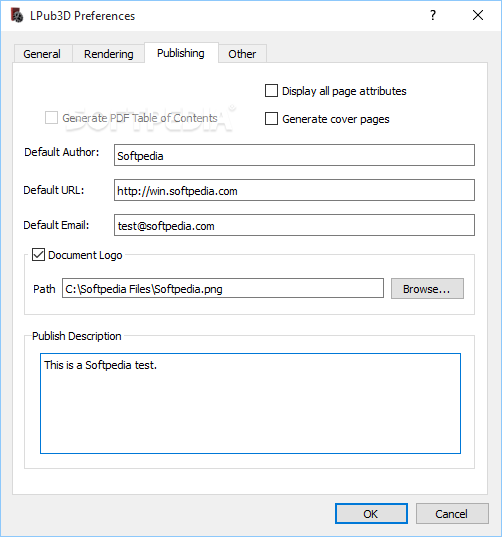Click inside Publish Description text area

tap(250, 403)
